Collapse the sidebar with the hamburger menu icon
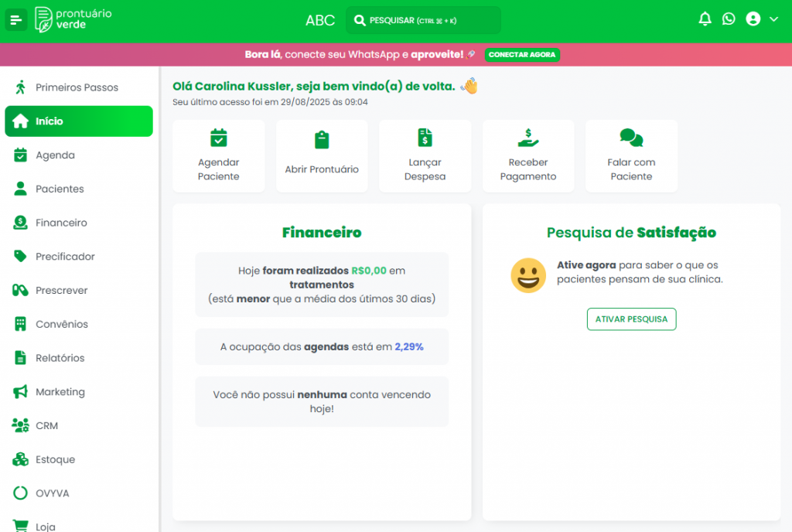Viewport: 792px width, 532px height. click(16, 19)
